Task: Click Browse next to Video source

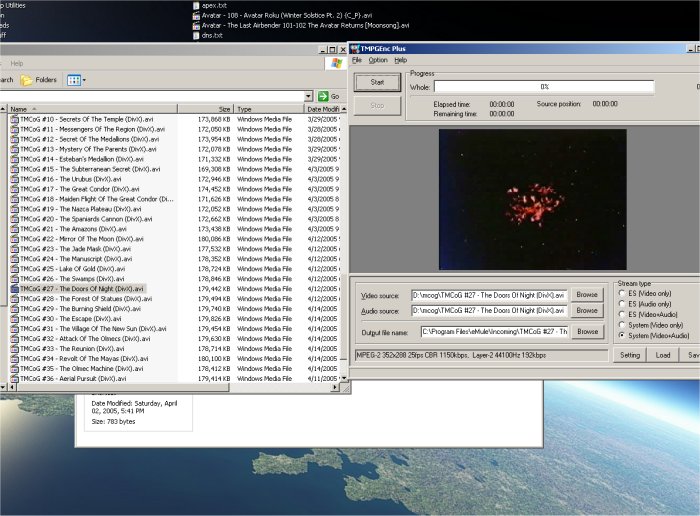Action: click(x=587, y=295)
